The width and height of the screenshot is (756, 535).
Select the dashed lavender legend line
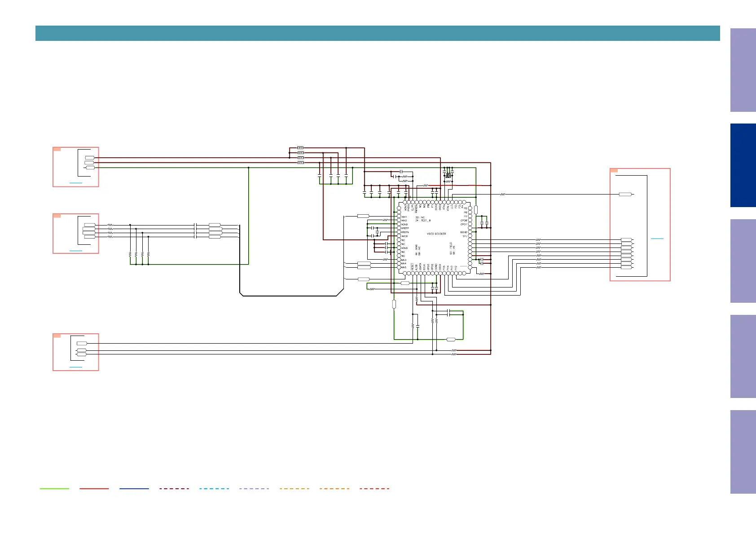click(x=254, y=488)
